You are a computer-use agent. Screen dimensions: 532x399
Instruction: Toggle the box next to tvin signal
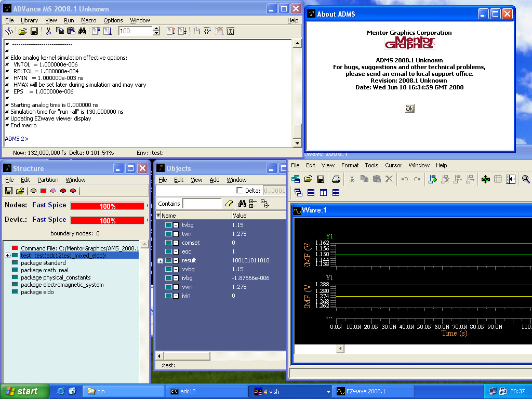[176, 234]
